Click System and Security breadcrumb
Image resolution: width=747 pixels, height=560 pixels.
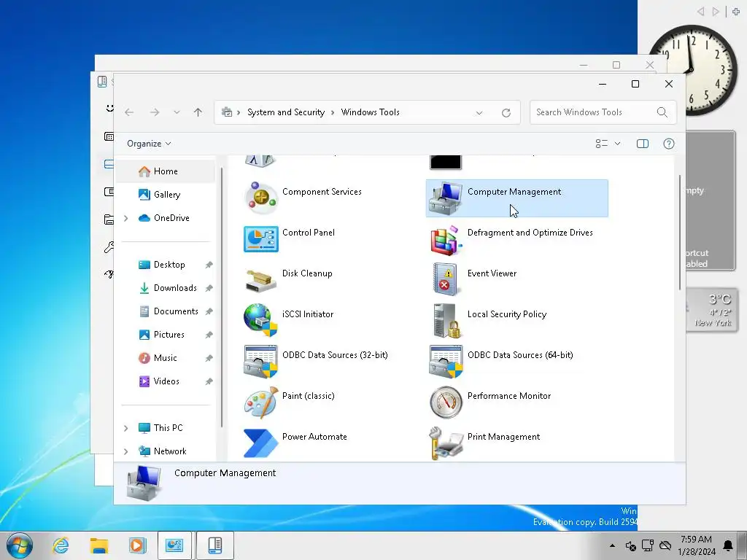coord(286,112)
